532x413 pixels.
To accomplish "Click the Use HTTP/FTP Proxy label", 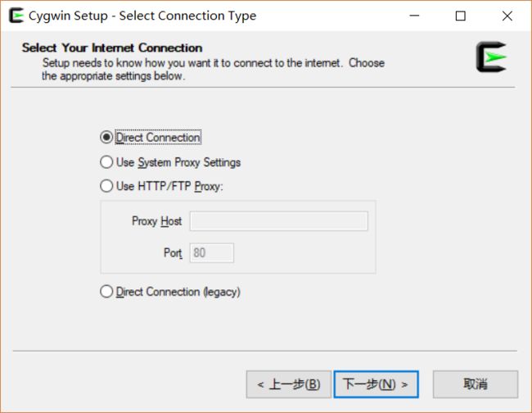I will (x=169, y=186).
